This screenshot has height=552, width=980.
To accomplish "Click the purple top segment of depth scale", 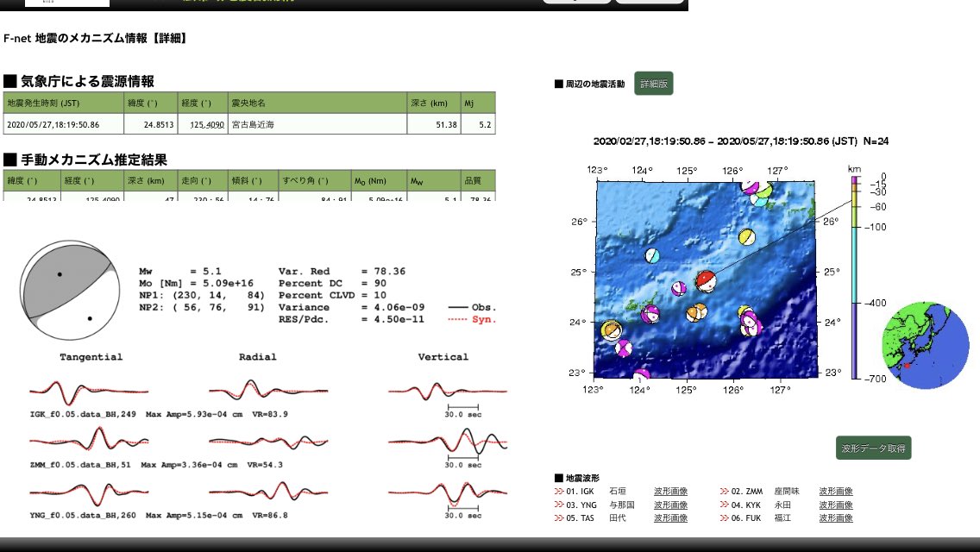I will [x=855, y=179].
